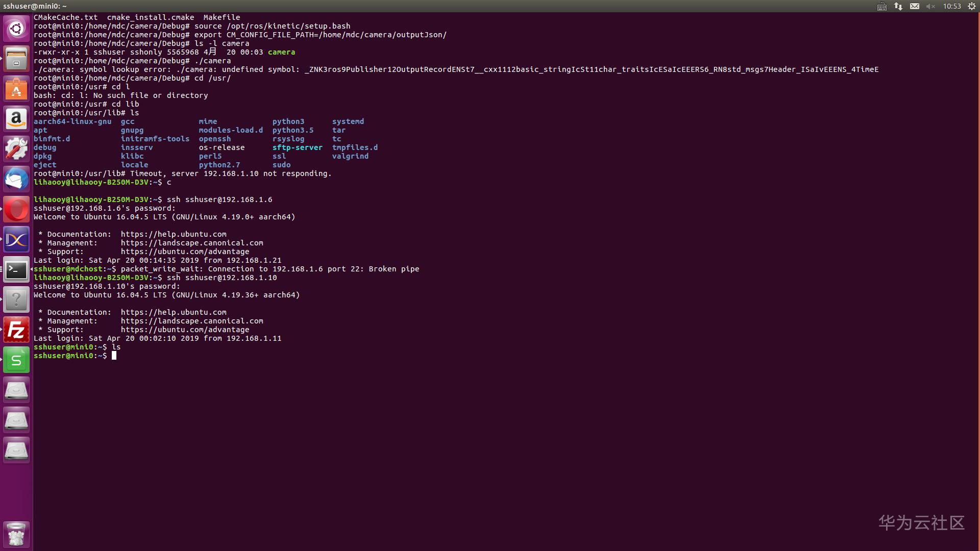Open the green WPS Spreadsheets icon
Image resolution: width=980 pixels, height=551 pixels.
16,360
